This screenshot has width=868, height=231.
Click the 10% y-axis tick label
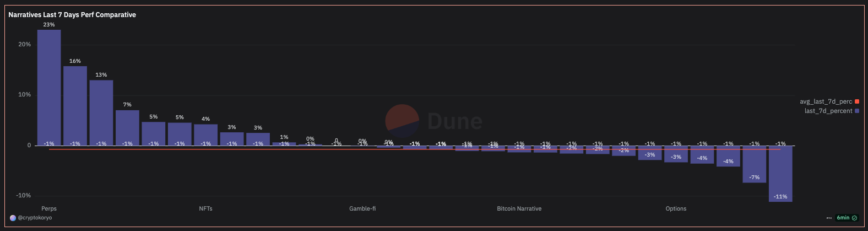pos(24,95)
